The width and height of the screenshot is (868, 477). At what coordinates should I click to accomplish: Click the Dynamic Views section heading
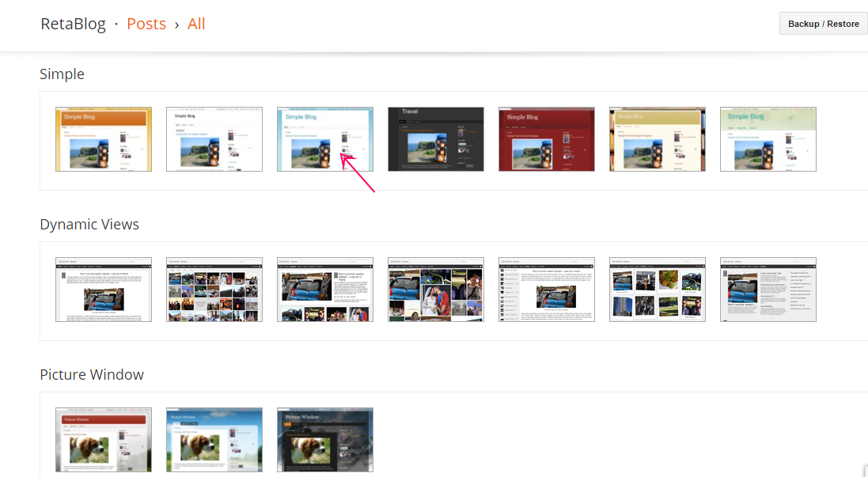pyautogui.click(x=89, y=225)
